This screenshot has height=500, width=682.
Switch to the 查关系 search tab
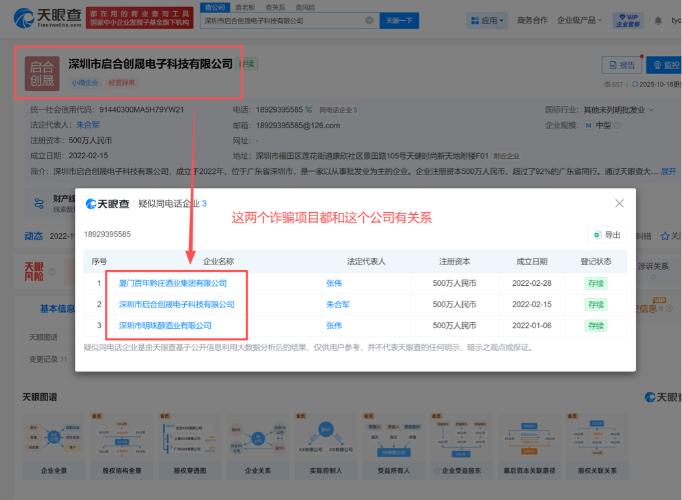click(x=275, y=7)
